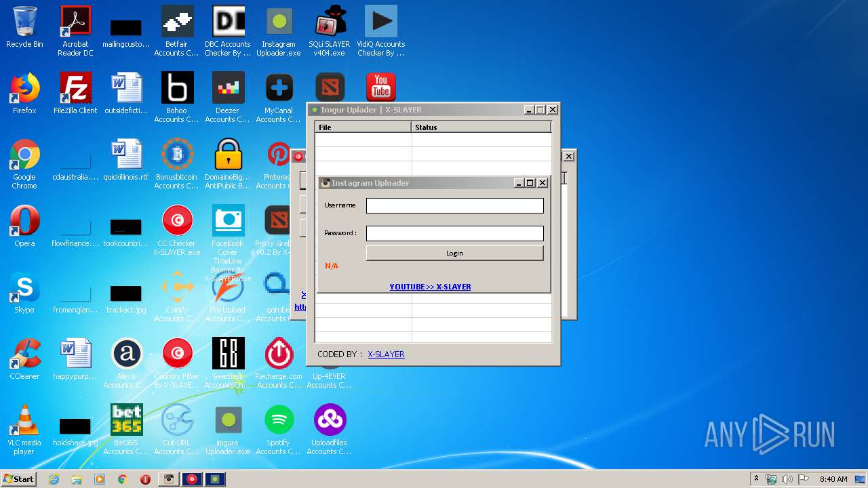Select the red YouTube desktop icon
Viewport: 868px width, 488px height.
(380, 87)
